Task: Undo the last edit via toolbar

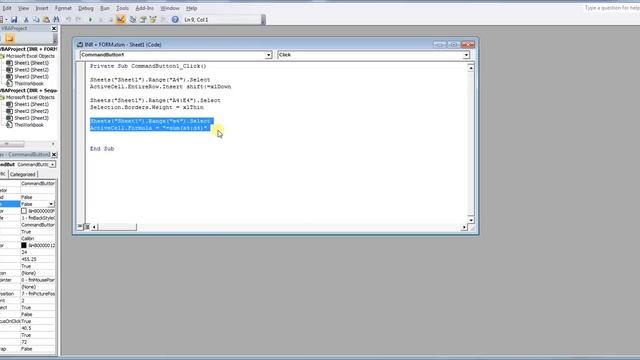Action: 68,19
